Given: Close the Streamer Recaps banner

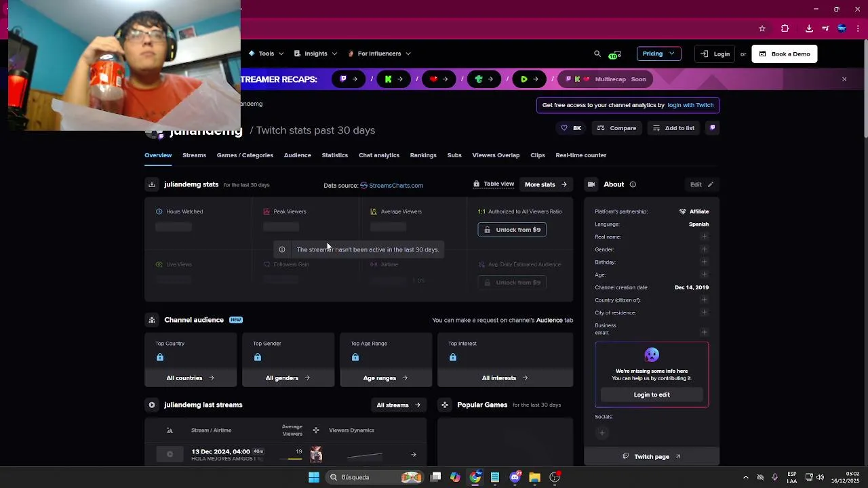Looking at the screenshot, I should [844, 79].
